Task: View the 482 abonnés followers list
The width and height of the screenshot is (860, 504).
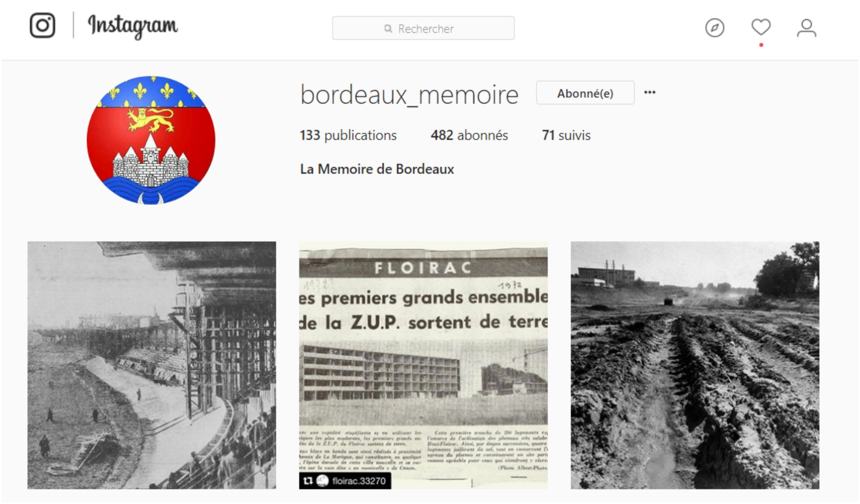Action: pos(469,135)
